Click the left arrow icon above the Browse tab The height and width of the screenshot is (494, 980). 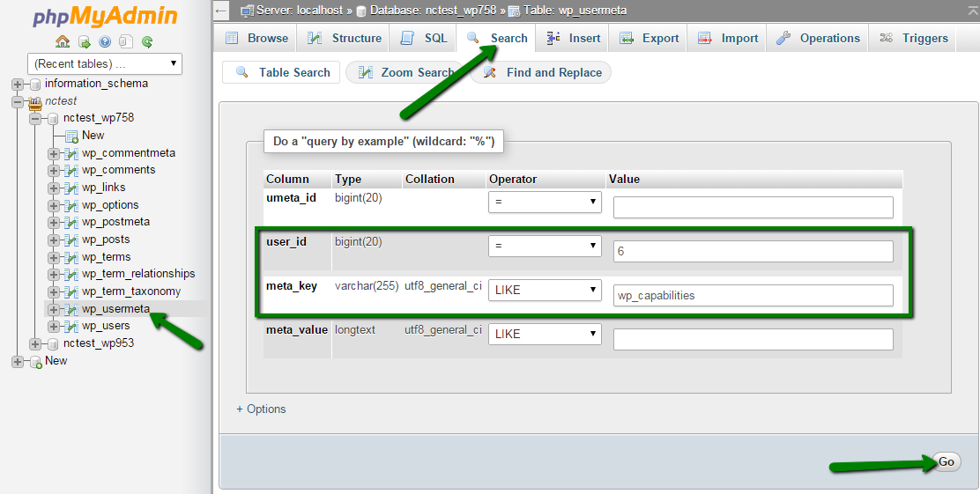coord(222,10)
